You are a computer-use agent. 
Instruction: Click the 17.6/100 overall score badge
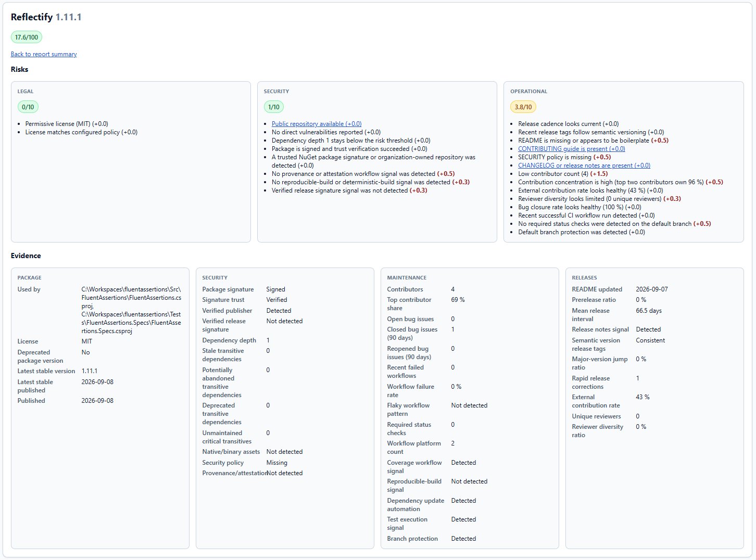click(x=27, y=37)
